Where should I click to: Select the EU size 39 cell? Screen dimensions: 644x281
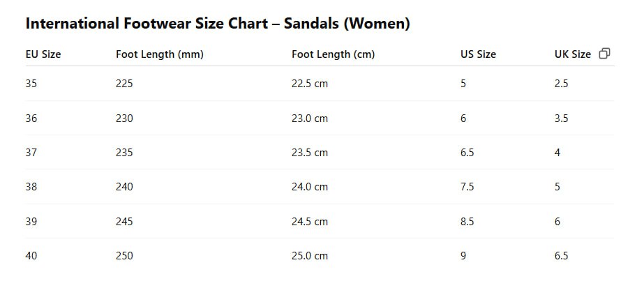pos(31,222)
